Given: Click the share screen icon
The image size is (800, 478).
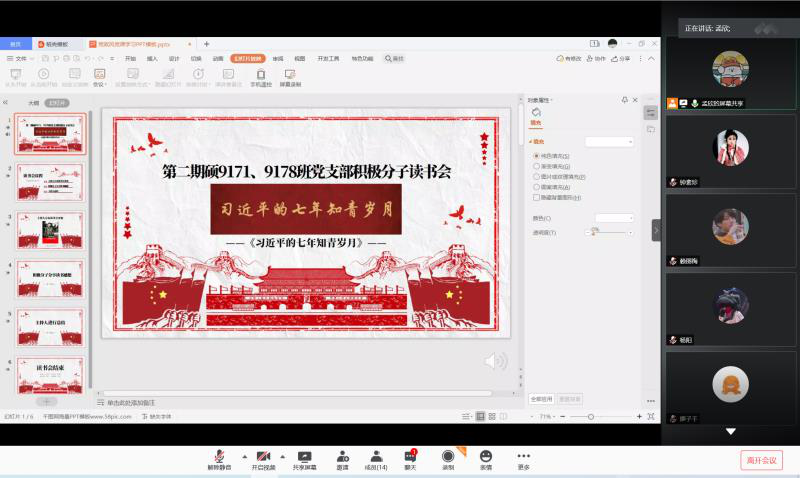Looking at the screenshot, I should pyautogui.click(x=304, y=456).
